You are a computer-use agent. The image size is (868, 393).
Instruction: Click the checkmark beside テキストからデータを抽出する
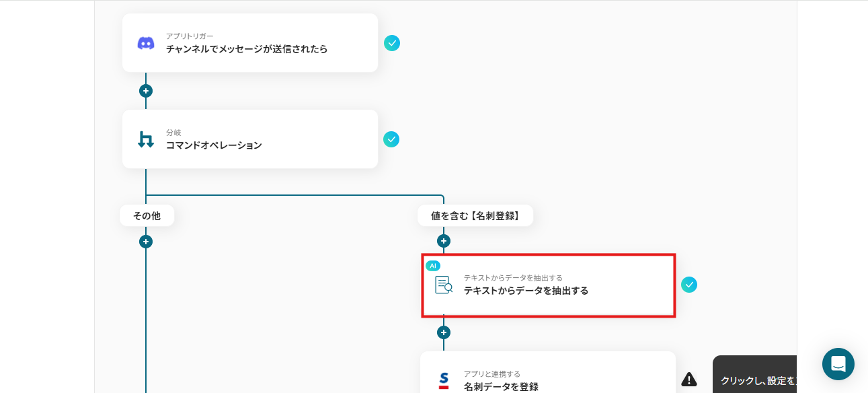click(689, 285)
